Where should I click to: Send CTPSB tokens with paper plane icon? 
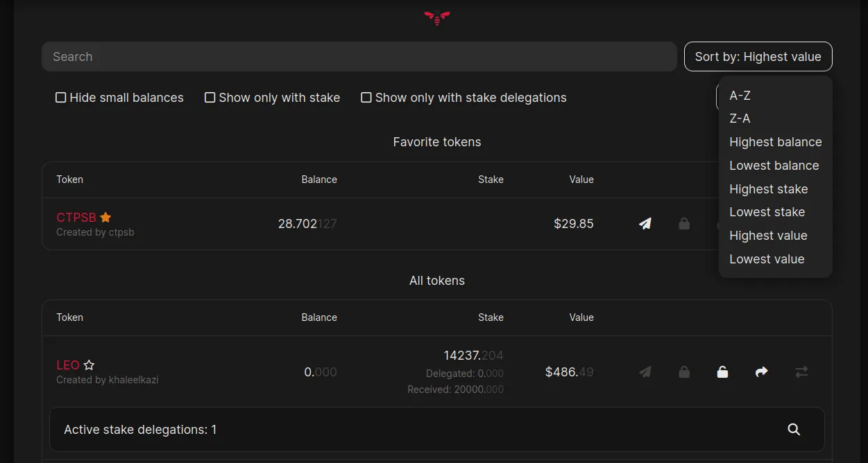point(645,224)
